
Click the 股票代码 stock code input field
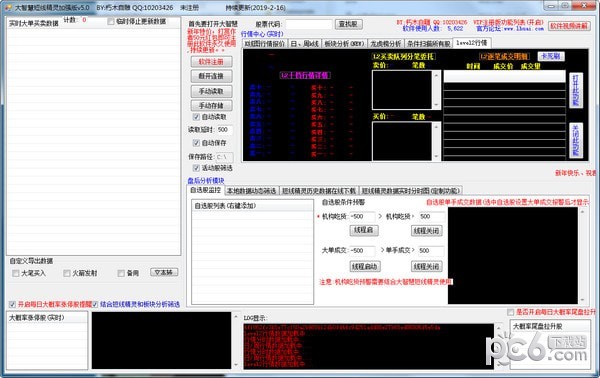point(309,24)
